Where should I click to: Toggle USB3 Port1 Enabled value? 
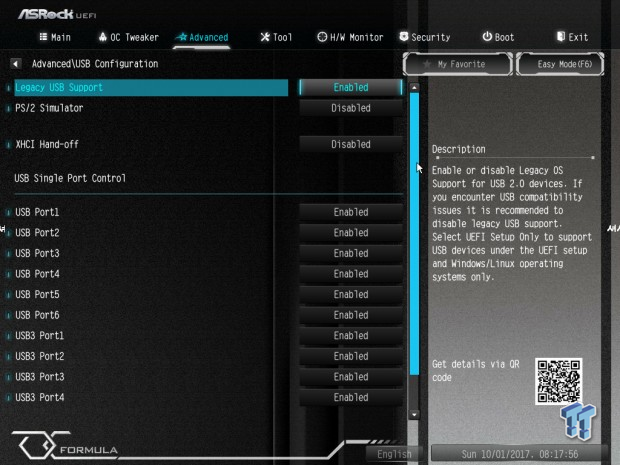tap(351, 336)
